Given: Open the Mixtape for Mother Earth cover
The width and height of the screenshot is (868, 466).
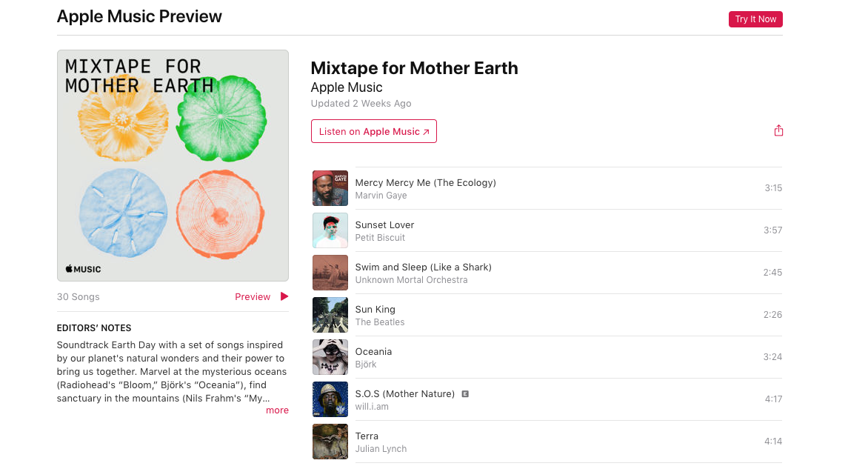Looking at the screenshot, I should (x=173, y=165).
